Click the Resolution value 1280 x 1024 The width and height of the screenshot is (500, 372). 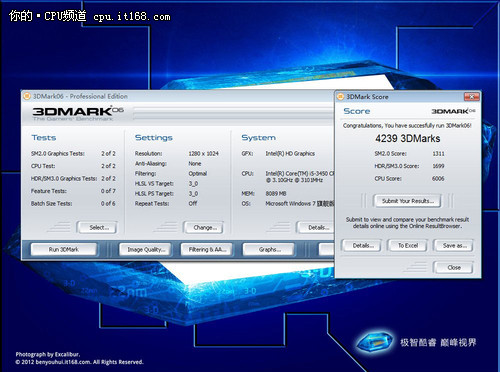pos(203,154)
